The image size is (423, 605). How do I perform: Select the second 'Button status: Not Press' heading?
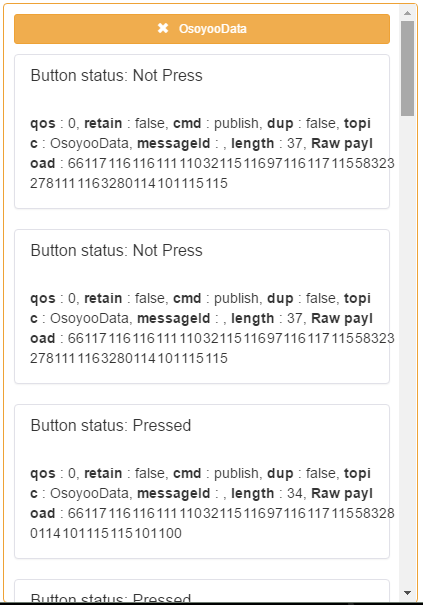click(117, 251)
